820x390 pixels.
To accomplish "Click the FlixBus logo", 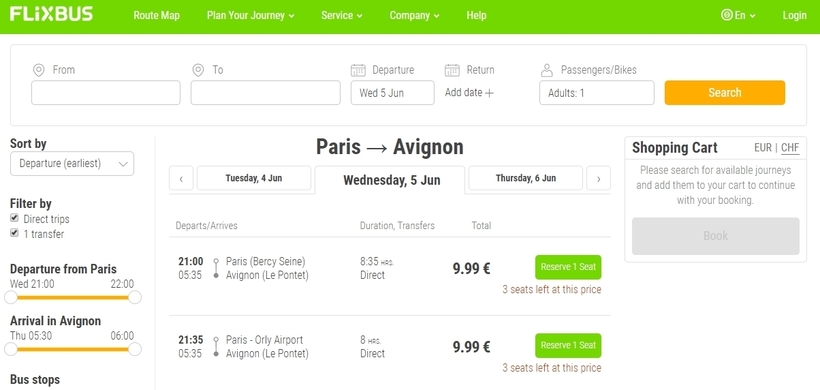I will [51, 14].
